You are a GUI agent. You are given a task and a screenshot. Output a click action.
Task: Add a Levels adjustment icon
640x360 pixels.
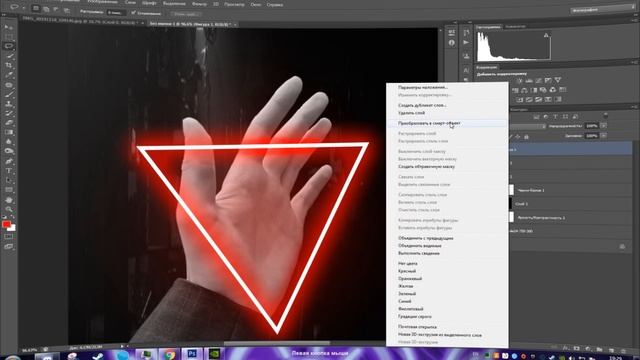tap(529, 81)
